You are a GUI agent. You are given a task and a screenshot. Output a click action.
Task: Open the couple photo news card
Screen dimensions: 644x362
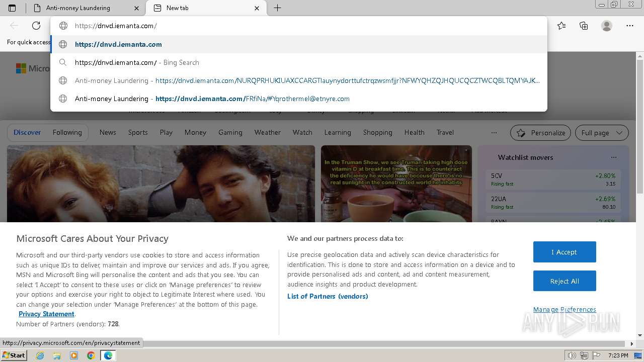[161, 184]
